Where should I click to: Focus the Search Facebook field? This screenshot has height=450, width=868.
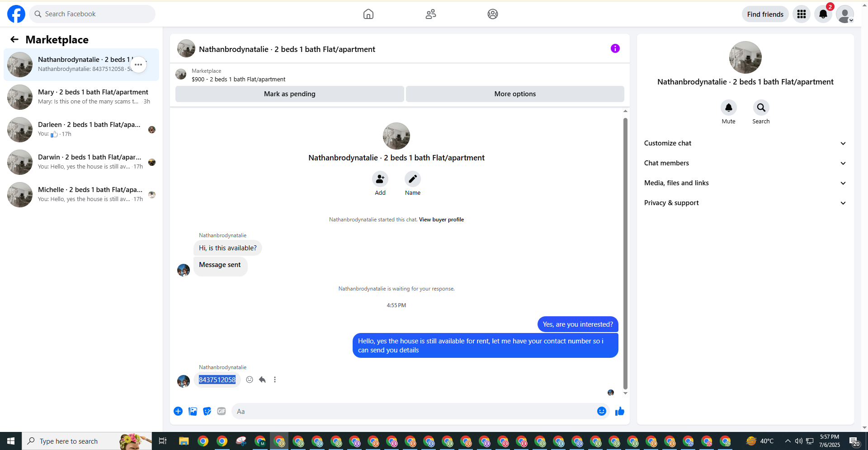coord(92,14)
